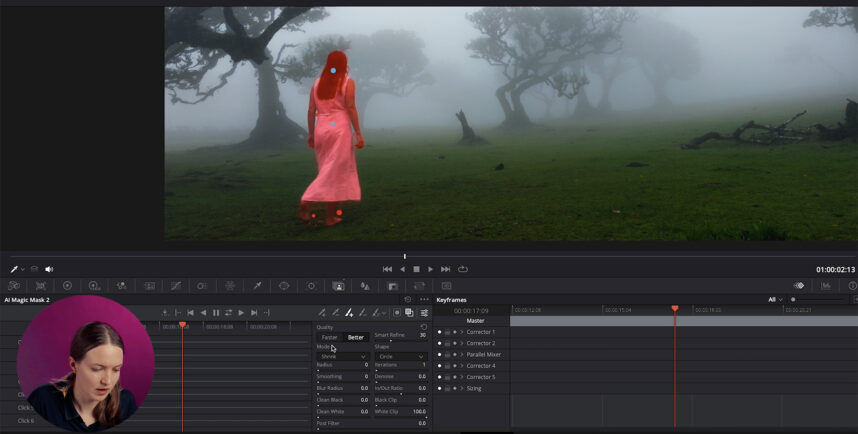
Task: Expand the Corrector 4 track
Action: coord(461,366)
